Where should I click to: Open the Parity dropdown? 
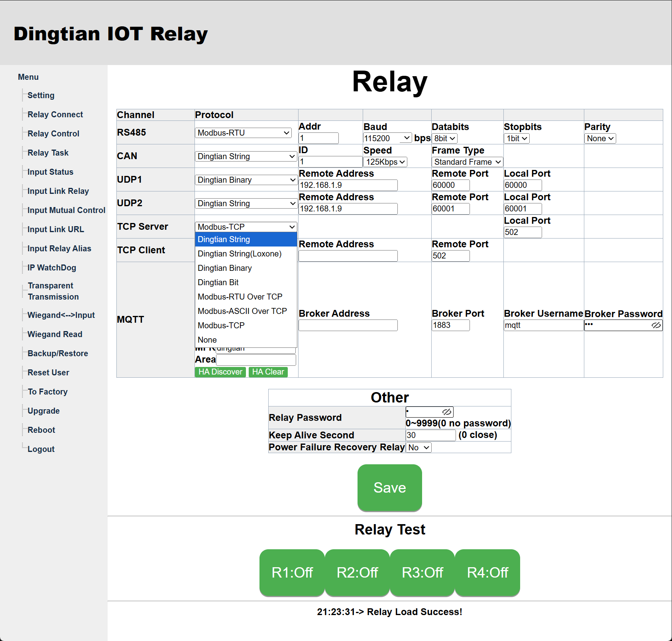tap(600, 138)
